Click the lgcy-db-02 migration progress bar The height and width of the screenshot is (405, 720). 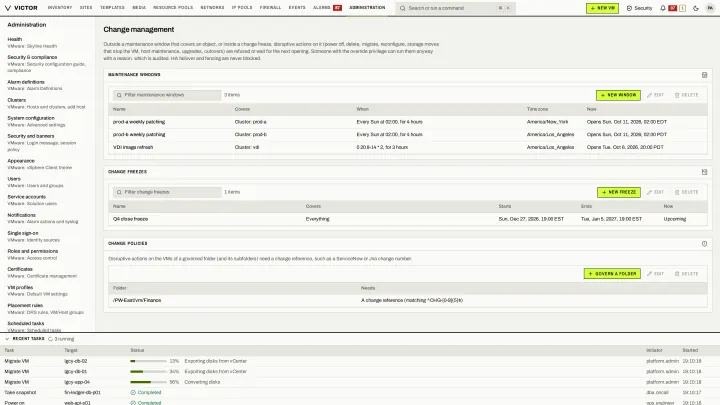148,361
